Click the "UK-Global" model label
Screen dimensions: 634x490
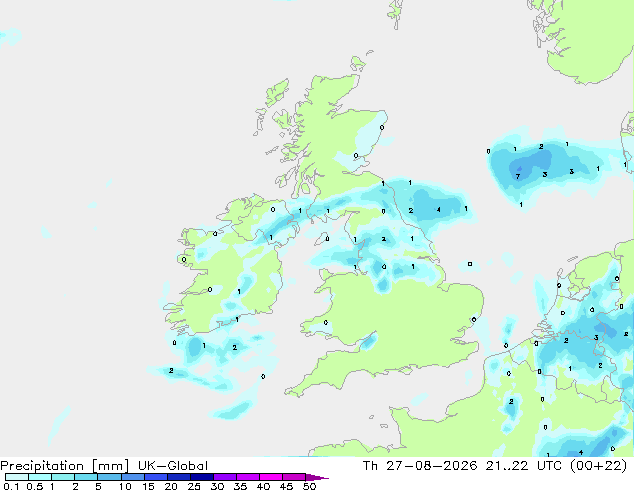(173, 466)
